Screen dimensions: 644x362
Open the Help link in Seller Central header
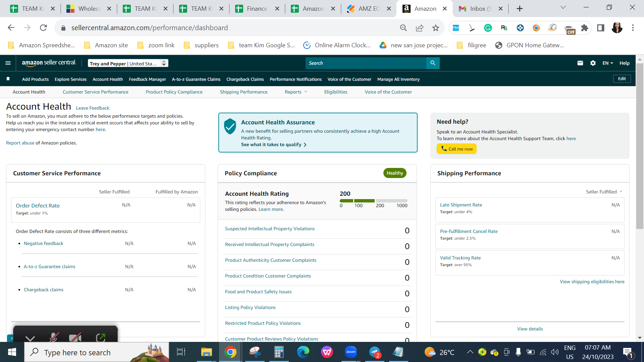[x=624, y=63]
